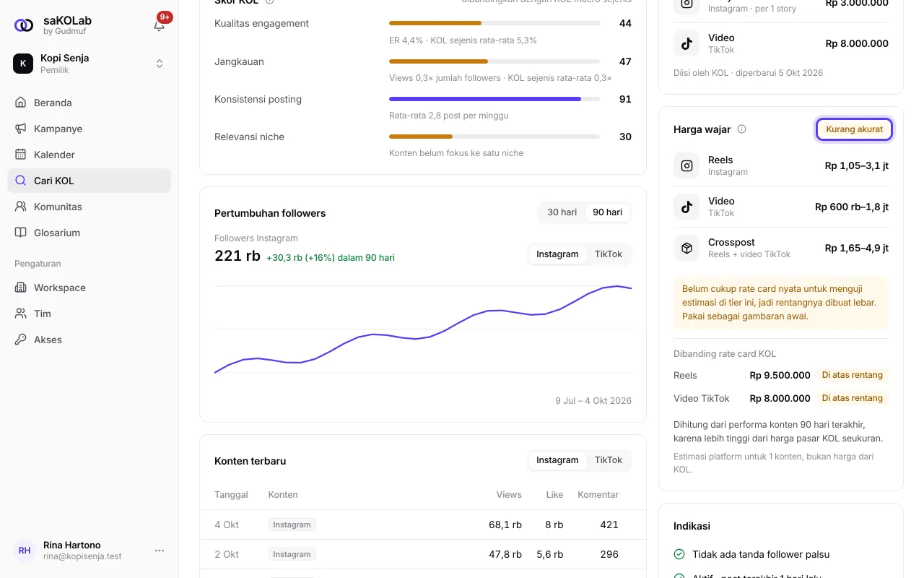The width and height of the screenshot is (924, 578).
Task: Click the Konsistensi posting progress bar
Action: (x=494, y=99)
